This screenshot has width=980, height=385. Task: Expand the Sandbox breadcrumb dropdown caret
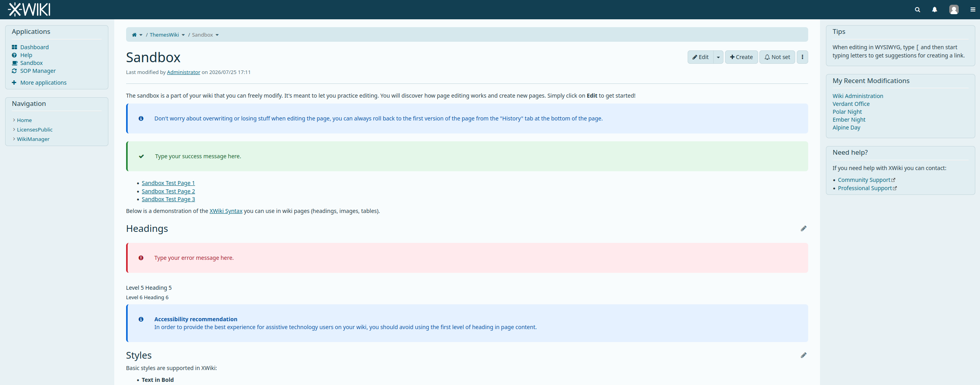tap(217, 35)
